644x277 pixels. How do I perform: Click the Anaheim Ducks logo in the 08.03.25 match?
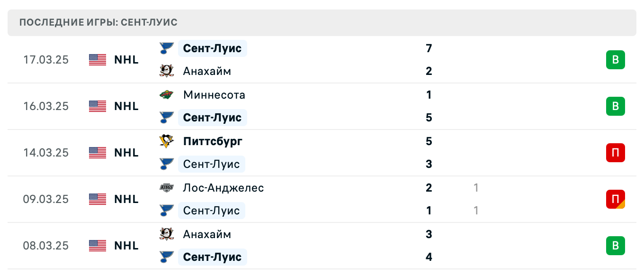(166, 234)
